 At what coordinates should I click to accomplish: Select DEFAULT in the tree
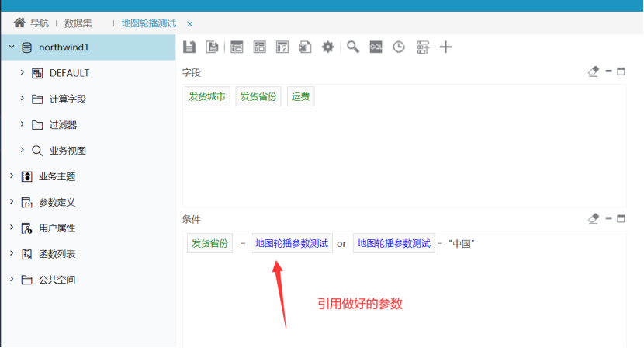pos(69,73)
